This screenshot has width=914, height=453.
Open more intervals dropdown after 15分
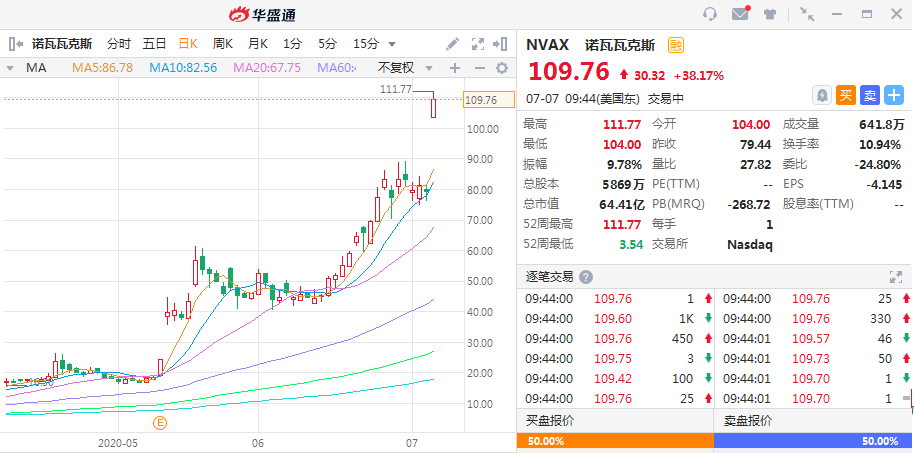tap(392, 44)
